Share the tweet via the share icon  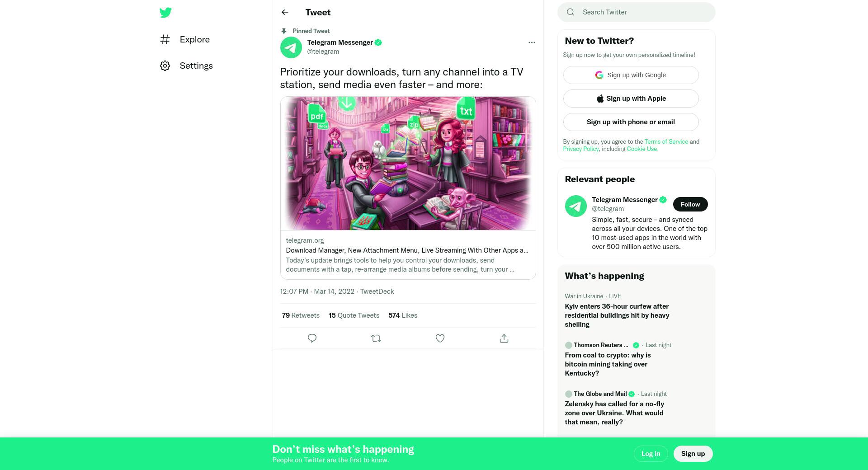pos(504,338)
